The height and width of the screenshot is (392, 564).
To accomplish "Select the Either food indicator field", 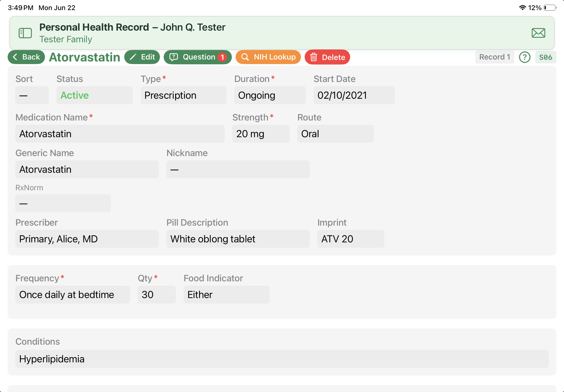I will pos(227,294).
